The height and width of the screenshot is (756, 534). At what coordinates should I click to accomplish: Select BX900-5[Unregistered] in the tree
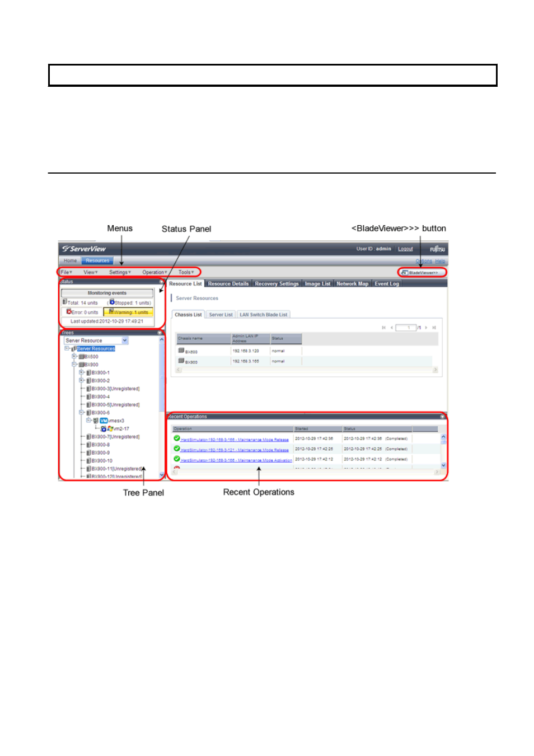(116, 404)
